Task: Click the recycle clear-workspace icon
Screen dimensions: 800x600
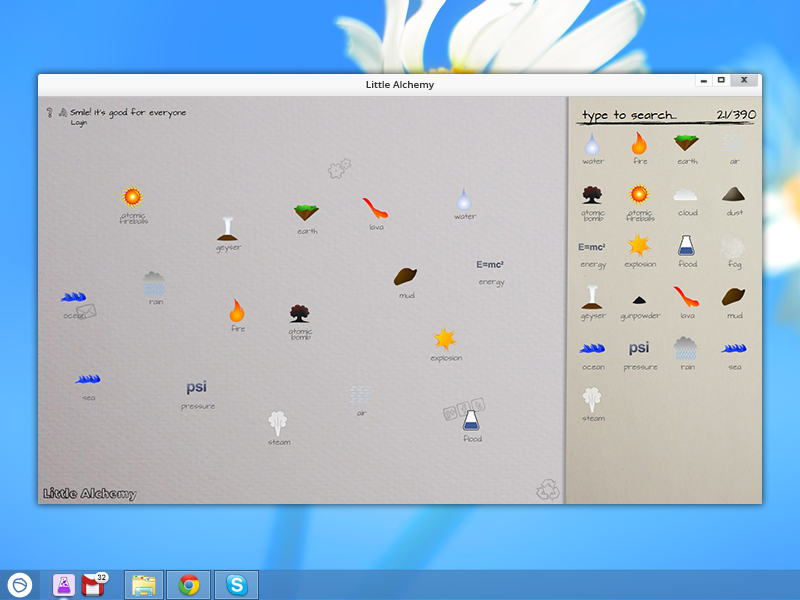Action: [547, 489]
